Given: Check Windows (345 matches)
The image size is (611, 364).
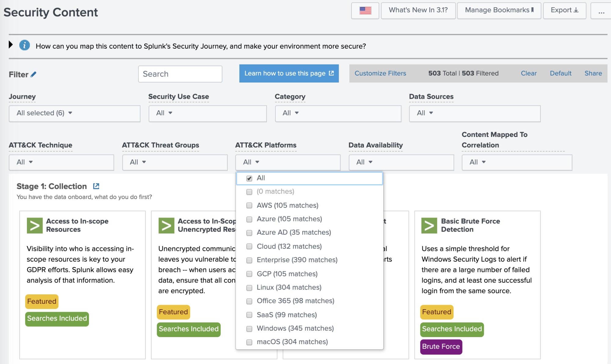Looking at the screenshot, I should pos(249,329).
